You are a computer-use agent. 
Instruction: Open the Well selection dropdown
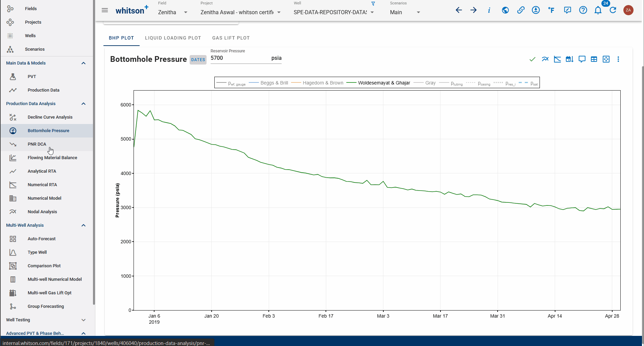coord(372,12)
